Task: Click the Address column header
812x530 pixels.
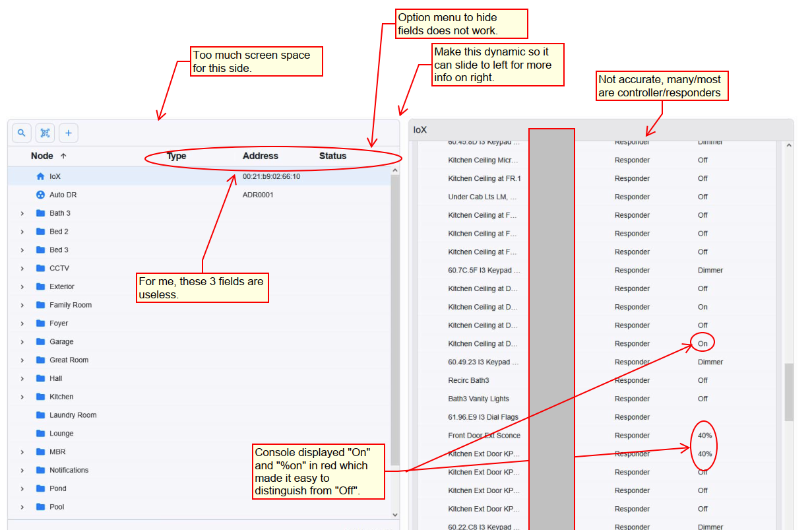Action: tap(261, 156)
